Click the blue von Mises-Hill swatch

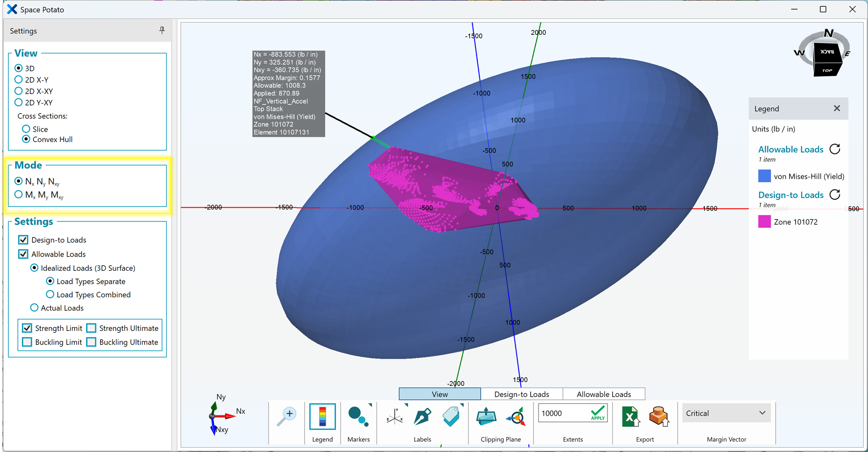[764, 176]
